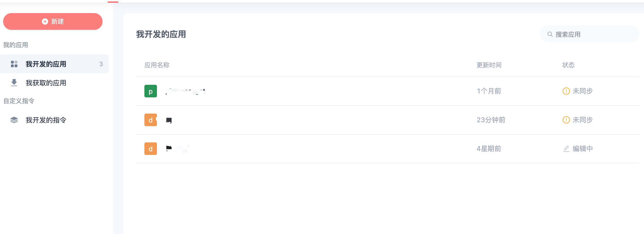This screenshot has height=234, width=644.
Task: Open 我获取的应用 sidebar item
Action: pos(54,83)
